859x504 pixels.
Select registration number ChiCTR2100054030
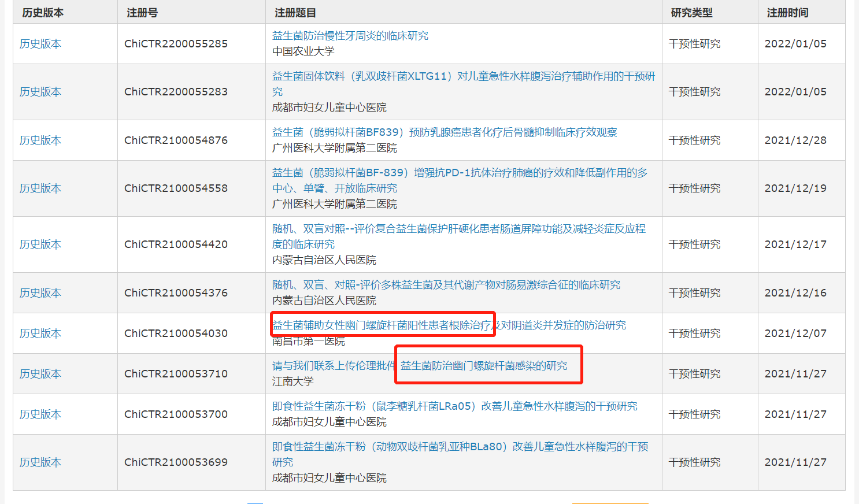[x=176, y=333]
